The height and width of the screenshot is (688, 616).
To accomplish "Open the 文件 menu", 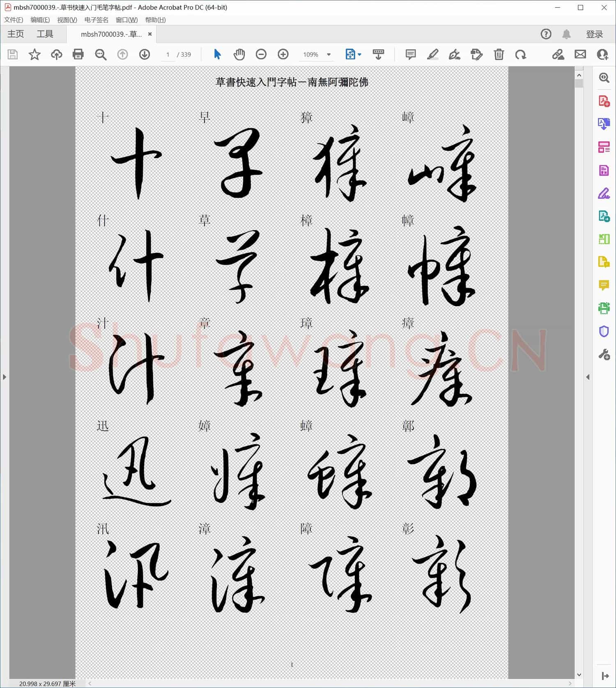I will tap(14, 20).
